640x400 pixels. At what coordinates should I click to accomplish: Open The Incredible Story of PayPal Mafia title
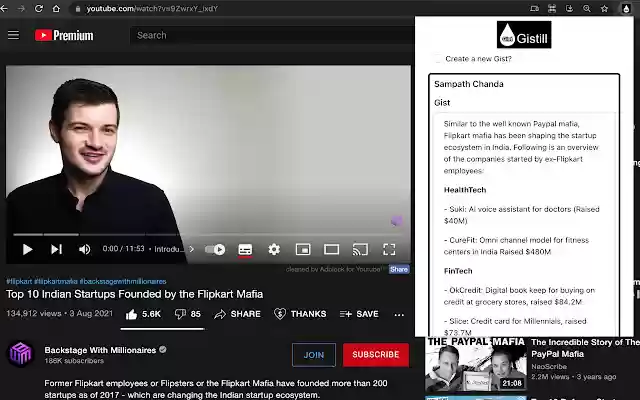pos(585,348)
